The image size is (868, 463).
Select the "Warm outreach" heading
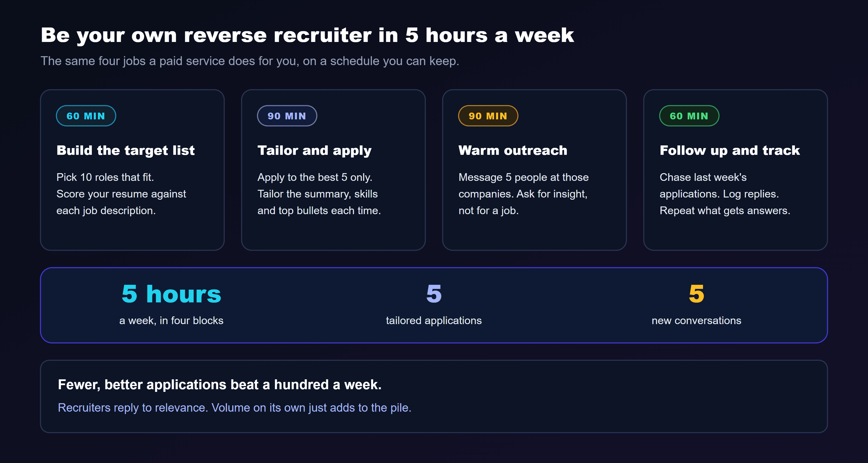coord(513,150)
